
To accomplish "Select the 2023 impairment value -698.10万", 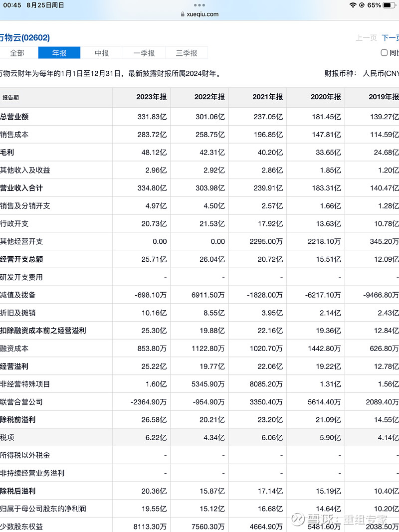I will coord(151,295).
